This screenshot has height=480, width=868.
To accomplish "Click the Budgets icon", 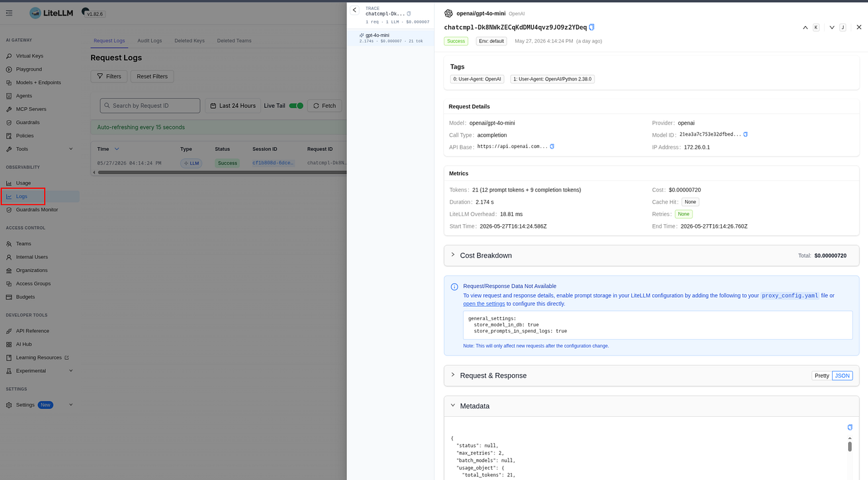I will [x=9, y=297].
